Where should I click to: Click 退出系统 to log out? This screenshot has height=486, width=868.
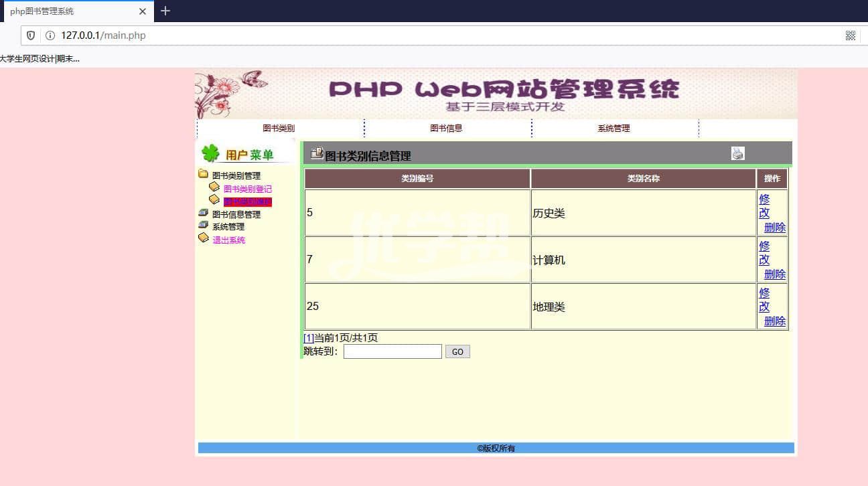click(x=228, y=240)
